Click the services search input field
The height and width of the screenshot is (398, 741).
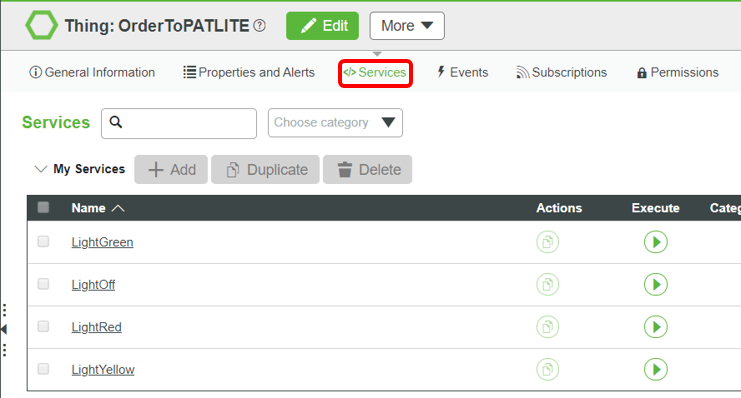(x=179, y=123)
